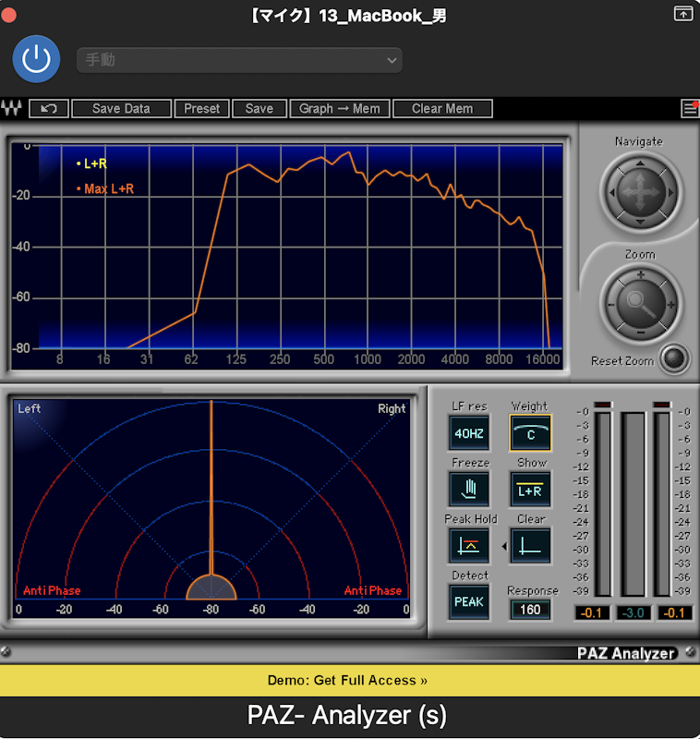Click the Waves logo icon
700x739 pixels.
point(12,108)
